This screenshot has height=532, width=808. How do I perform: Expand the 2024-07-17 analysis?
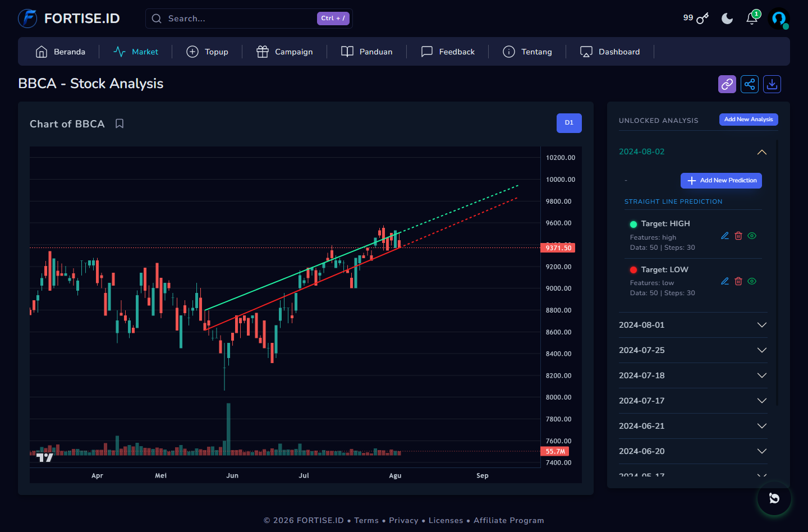(x=692, y=401)
